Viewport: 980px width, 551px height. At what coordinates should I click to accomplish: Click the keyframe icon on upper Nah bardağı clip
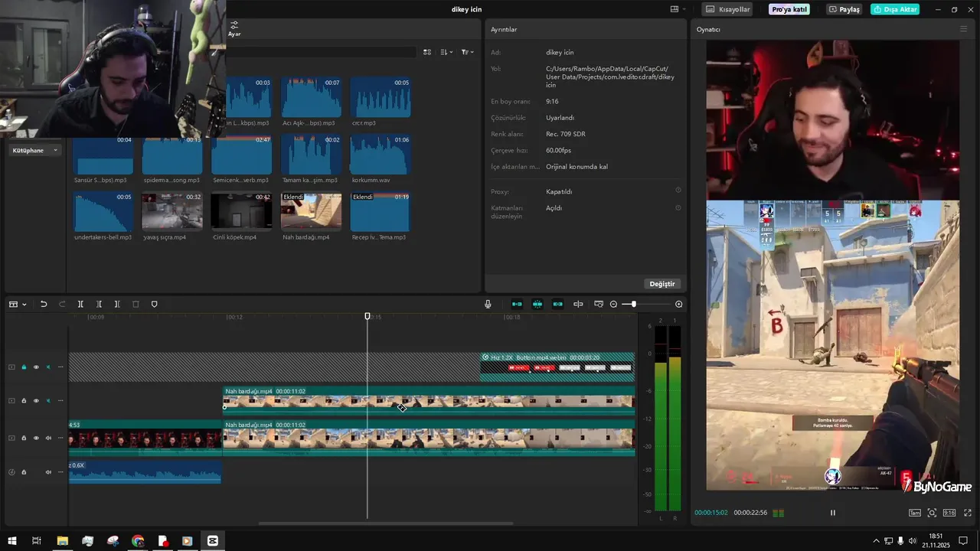point(402,407)
